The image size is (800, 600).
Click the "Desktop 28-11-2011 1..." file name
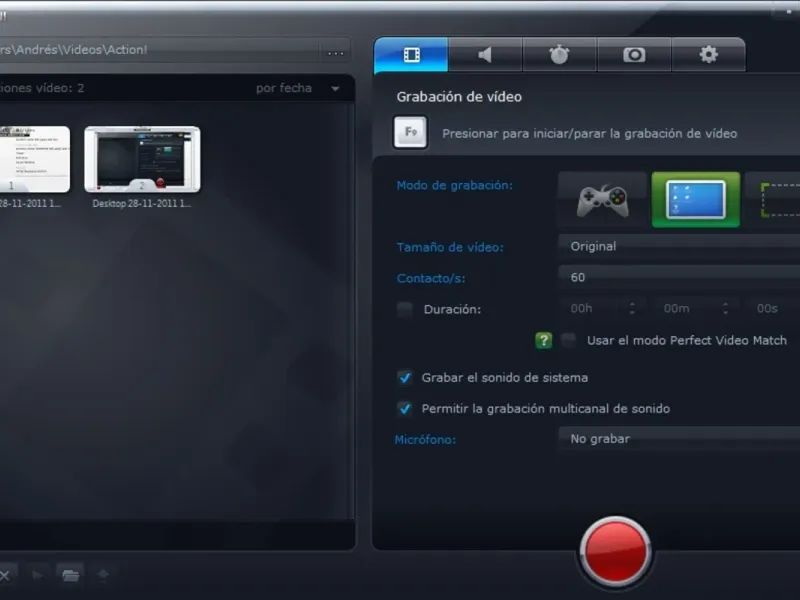[x=142, y=204]
